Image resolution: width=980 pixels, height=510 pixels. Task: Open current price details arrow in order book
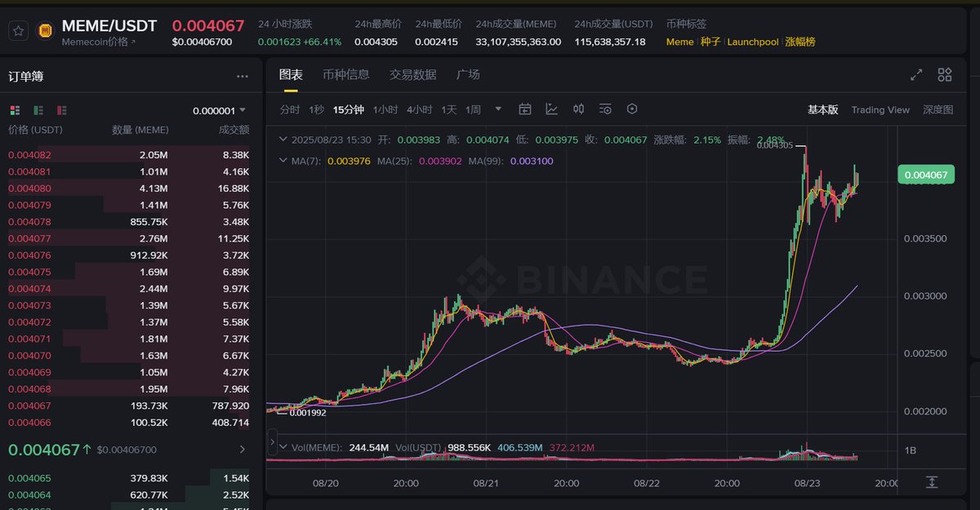(x=242, y=449)
